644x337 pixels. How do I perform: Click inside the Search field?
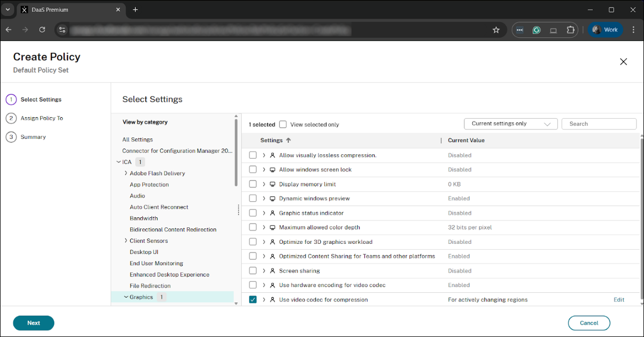(x=599, y=124)
